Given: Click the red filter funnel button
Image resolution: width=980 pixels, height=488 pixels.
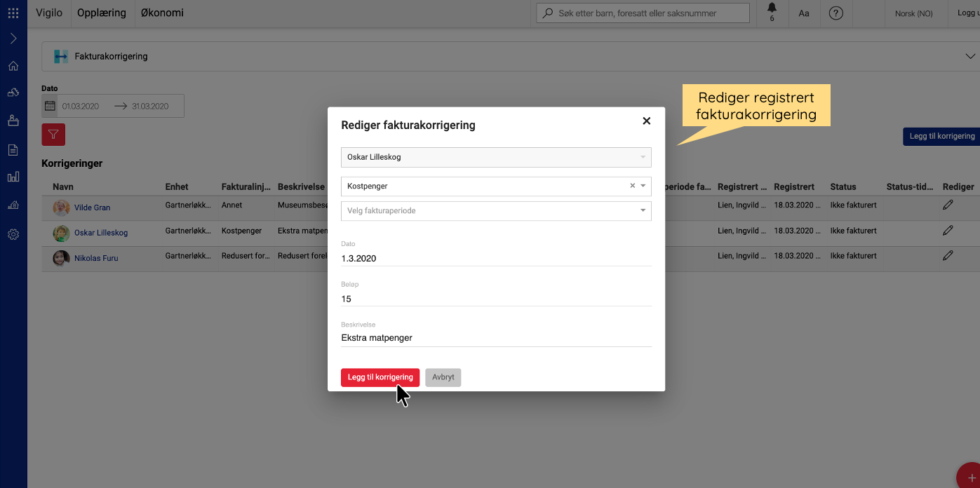Looking at the screenshot, I should [x=53, y=135].
